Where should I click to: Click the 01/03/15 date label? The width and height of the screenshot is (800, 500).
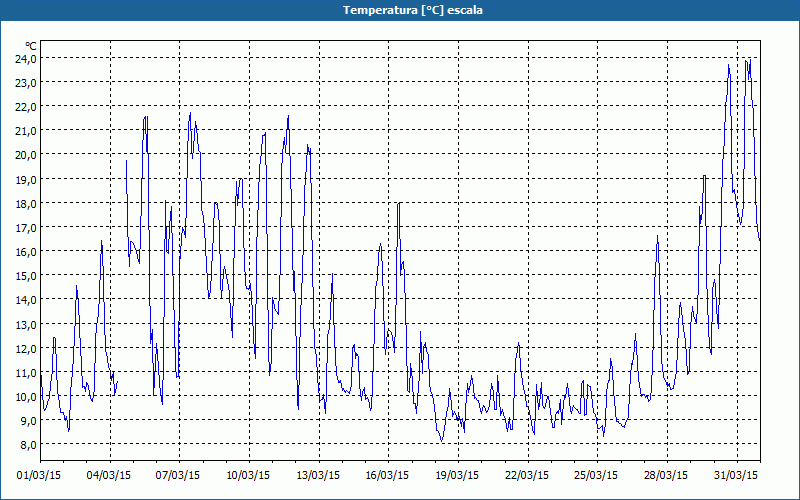coord(39,476)
